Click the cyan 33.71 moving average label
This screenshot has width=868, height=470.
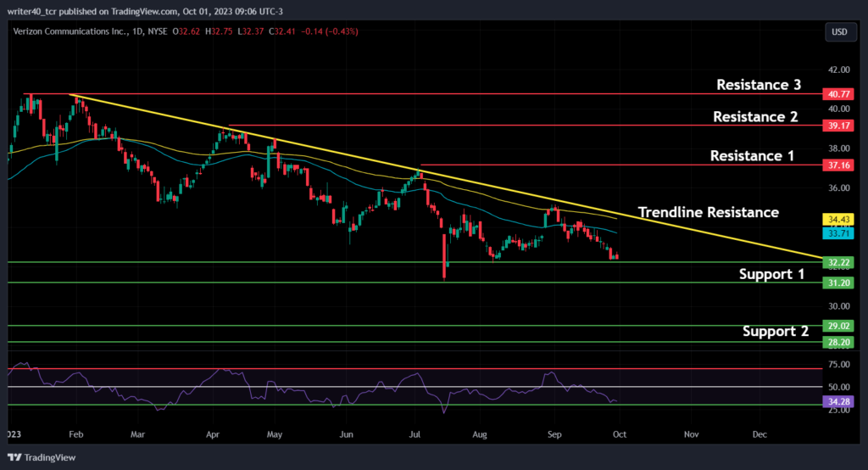(838, 233)
